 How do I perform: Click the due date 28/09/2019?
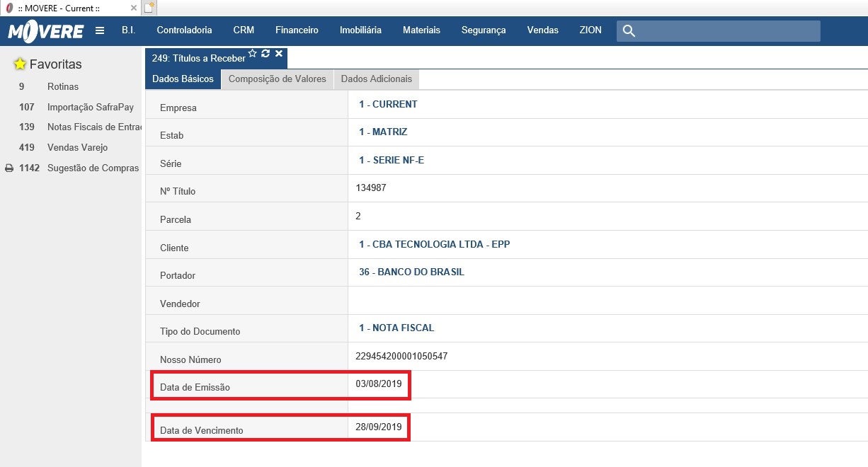click(x=379, y=427)
